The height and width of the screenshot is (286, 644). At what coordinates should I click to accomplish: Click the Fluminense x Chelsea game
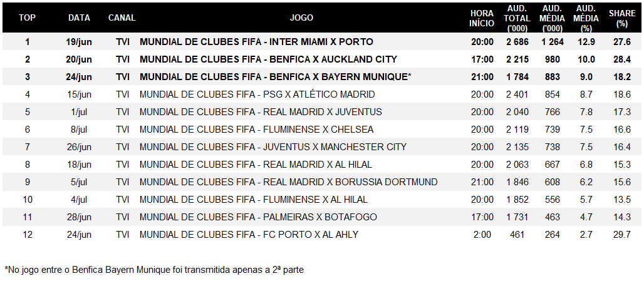click(x=257, y=130)
